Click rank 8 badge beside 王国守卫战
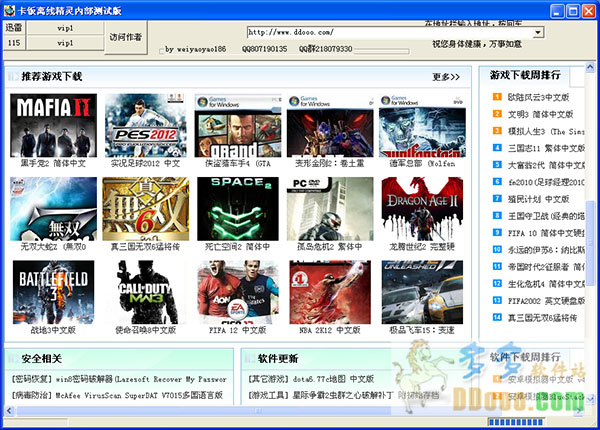Viewport: 600px width, 430px height. 497,215
